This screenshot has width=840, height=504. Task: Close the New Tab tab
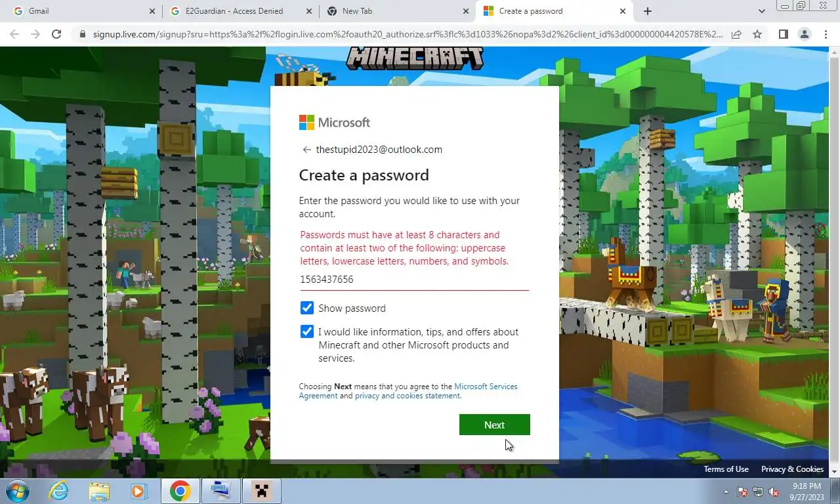[x=466, y=11]
